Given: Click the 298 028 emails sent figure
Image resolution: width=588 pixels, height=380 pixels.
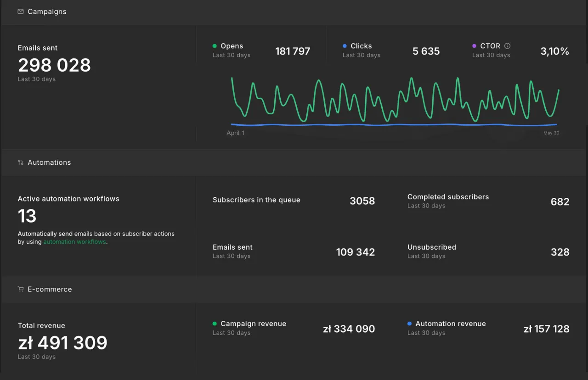Looking at the screenshot, I should point(54,65).
